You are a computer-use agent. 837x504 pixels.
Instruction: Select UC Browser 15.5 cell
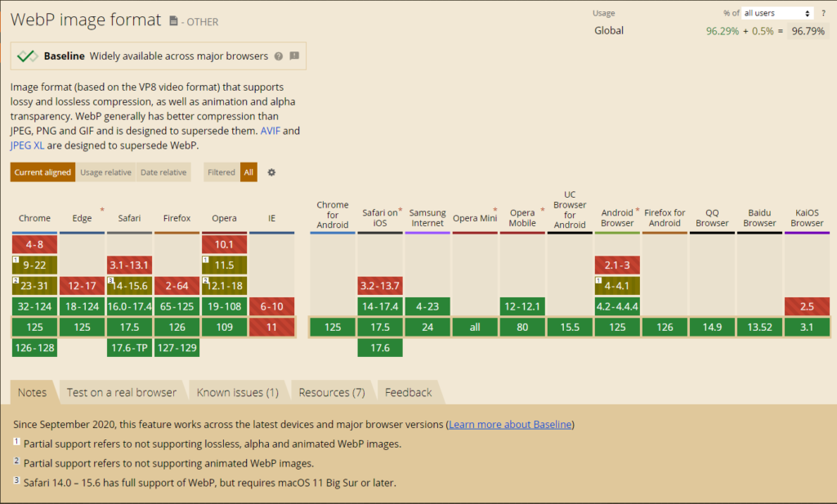(570, 327)
